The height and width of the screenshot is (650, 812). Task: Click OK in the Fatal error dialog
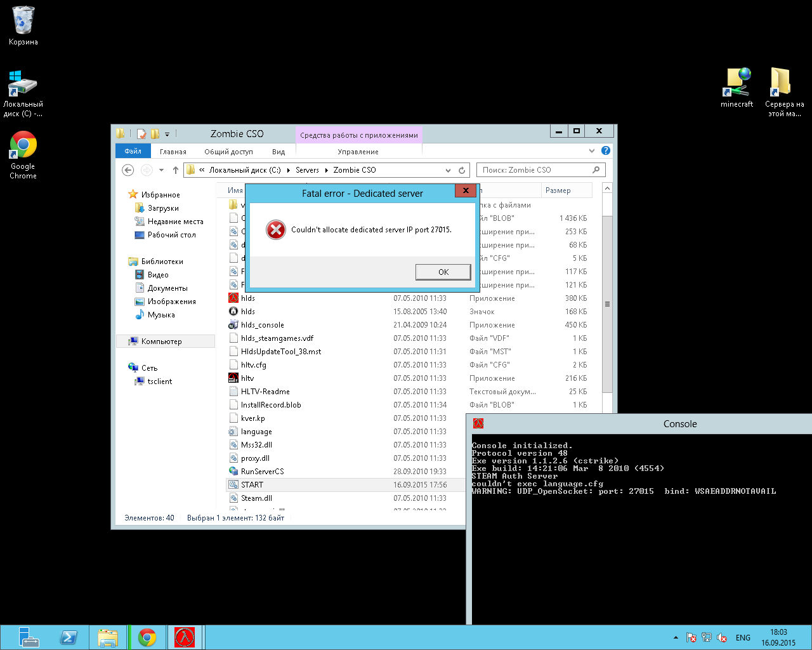(x=443, y=272)
